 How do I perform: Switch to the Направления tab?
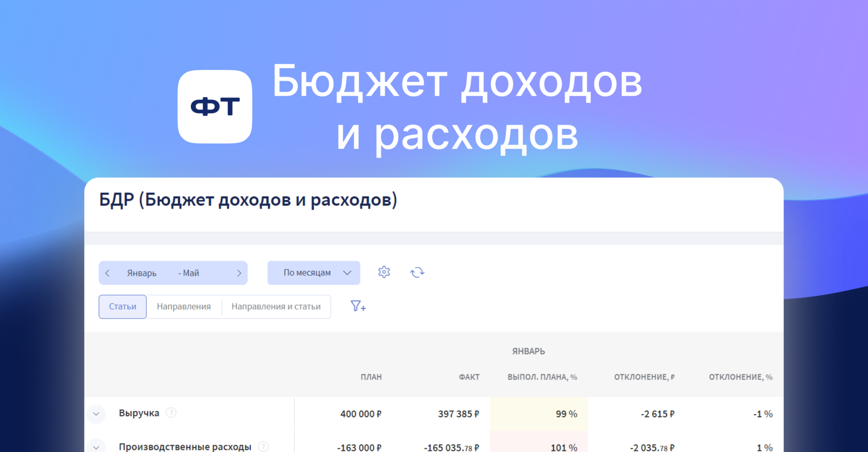pyautogui.click(x=184, y=307)
